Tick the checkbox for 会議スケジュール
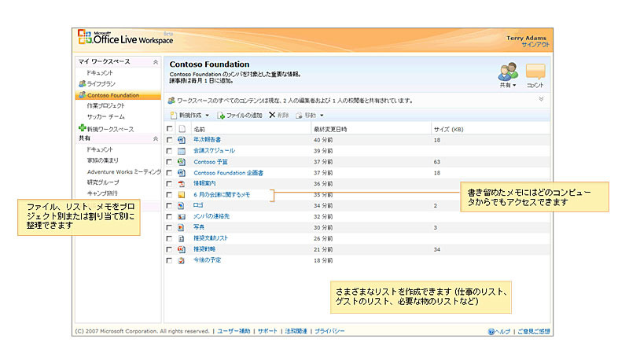The height and width of the screenshot is (364, 629). [169, 151]
